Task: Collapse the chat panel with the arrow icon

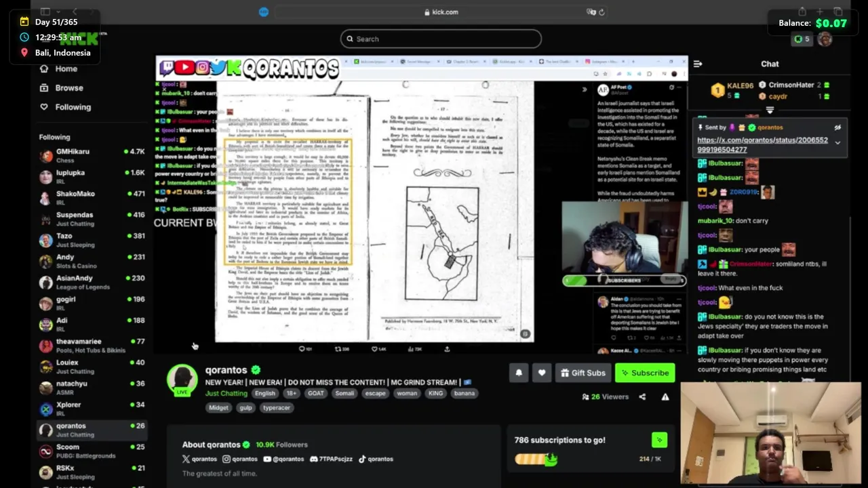Action: pyautogui.click(x=697, y=64)
